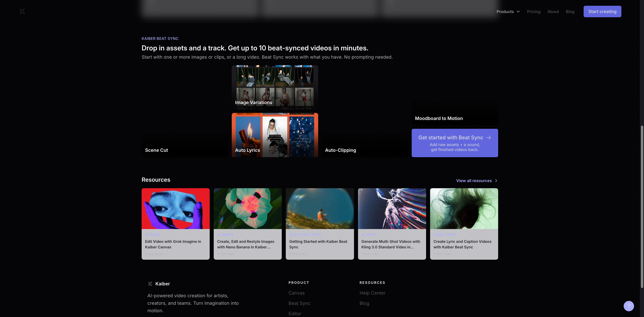Select the Scene Cut tile
The width and height of the screenshot is (644, 317).
(x=185, y=111)
